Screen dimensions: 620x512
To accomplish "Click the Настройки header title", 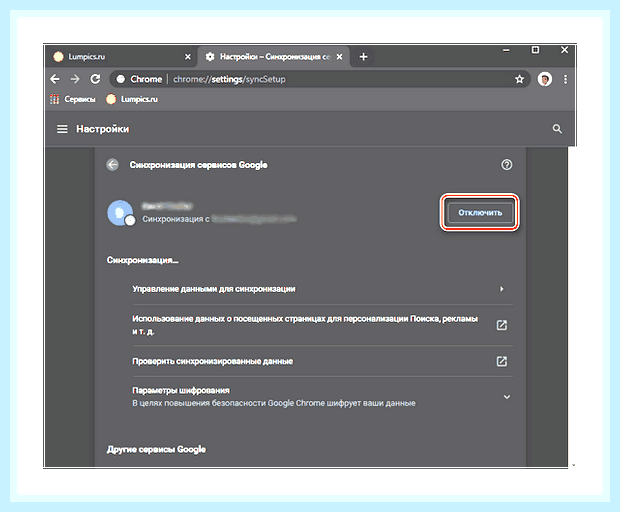I will click(x=102, y=129).
